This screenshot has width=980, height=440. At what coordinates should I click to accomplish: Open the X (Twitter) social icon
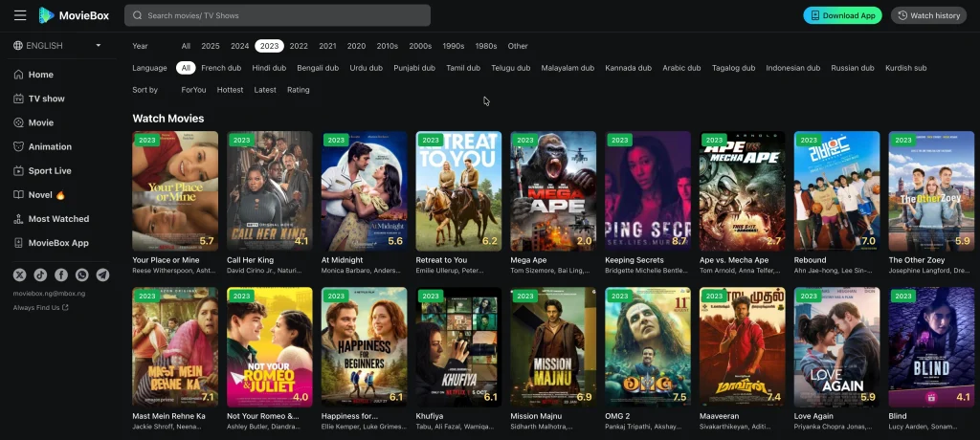(x=20, y=275)
